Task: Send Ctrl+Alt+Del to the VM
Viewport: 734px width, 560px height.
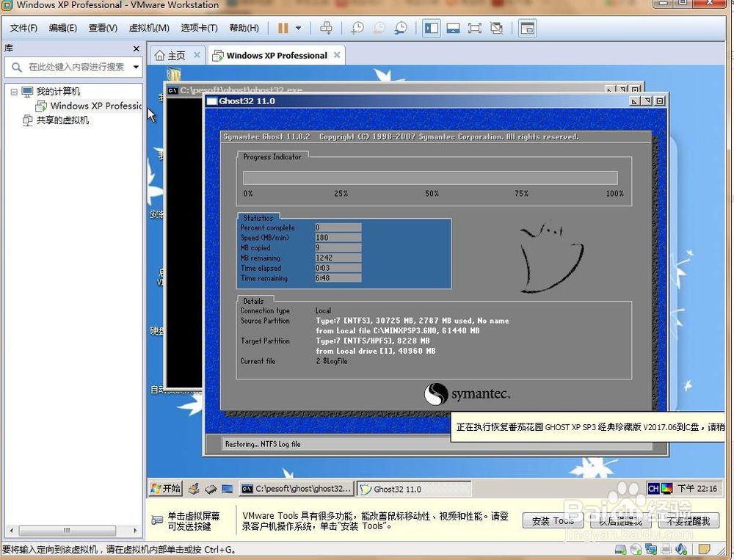Action: click(327, 28)
